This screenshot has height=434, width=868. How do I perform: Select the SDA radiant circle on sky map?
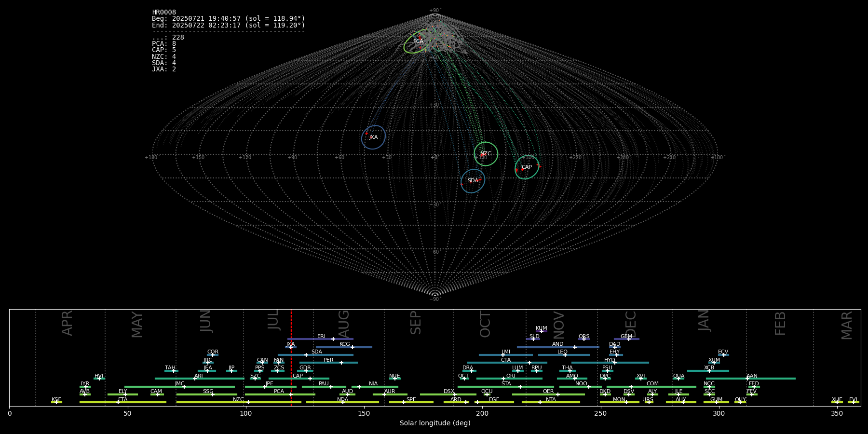(x=473, y=181)
